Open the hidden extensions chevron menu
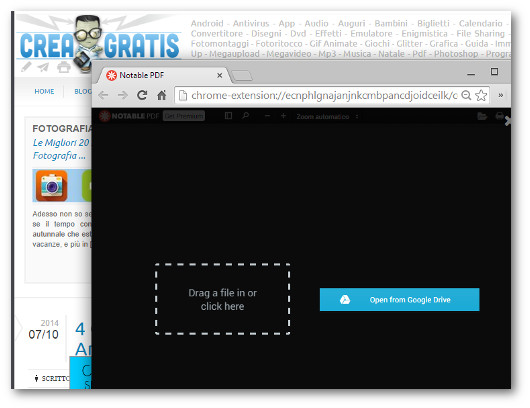This screenshot has width=530, height=408. (x=501, y=96)
